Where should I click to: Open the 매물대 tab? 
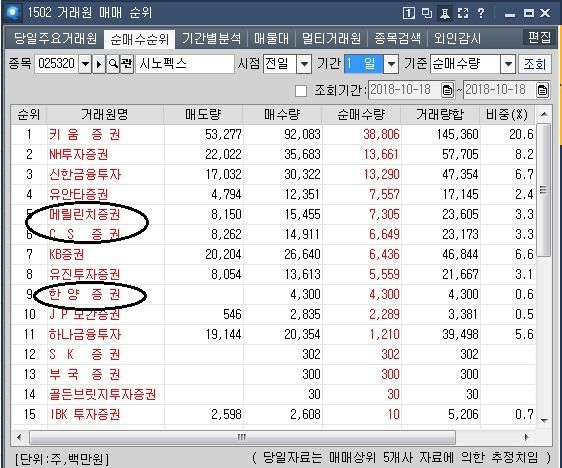(271, 38)
